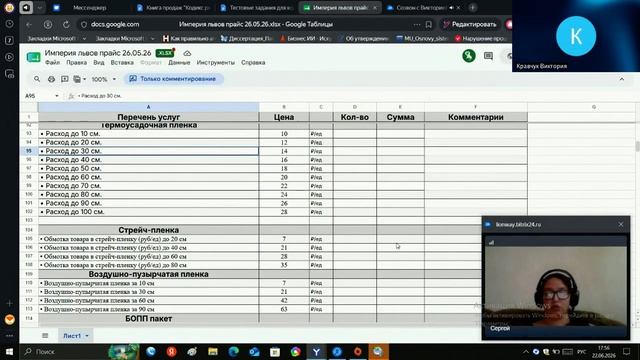Reload the page with the refresh icon
Image resolution: width=640 pixels, height=360 pixels.
pos(66,24)
